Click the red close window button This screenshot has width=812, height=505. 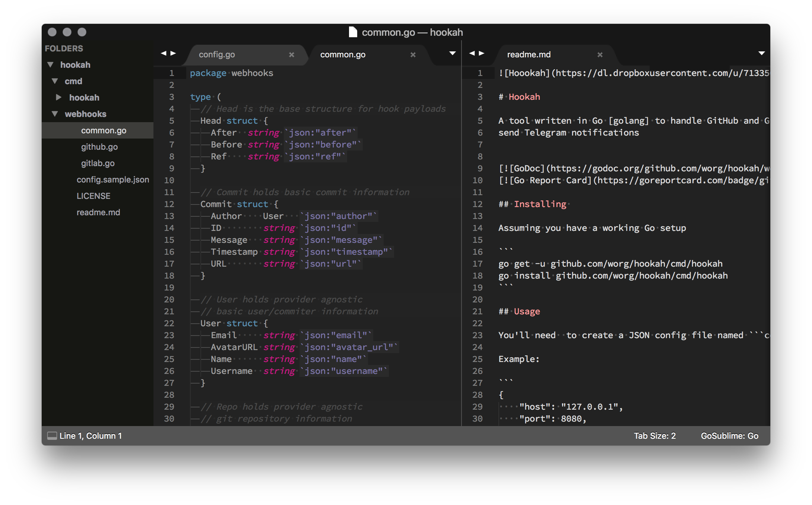[52, 32]
